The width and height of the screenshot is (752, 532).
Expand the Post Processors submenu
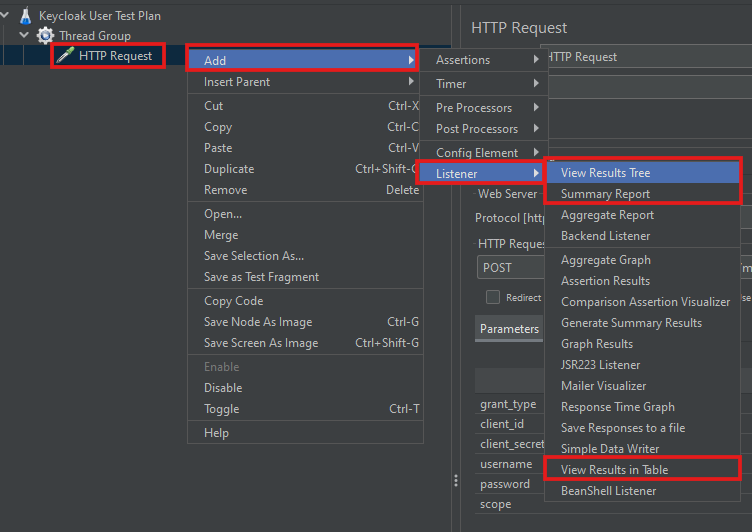click(x=484, y=129)
